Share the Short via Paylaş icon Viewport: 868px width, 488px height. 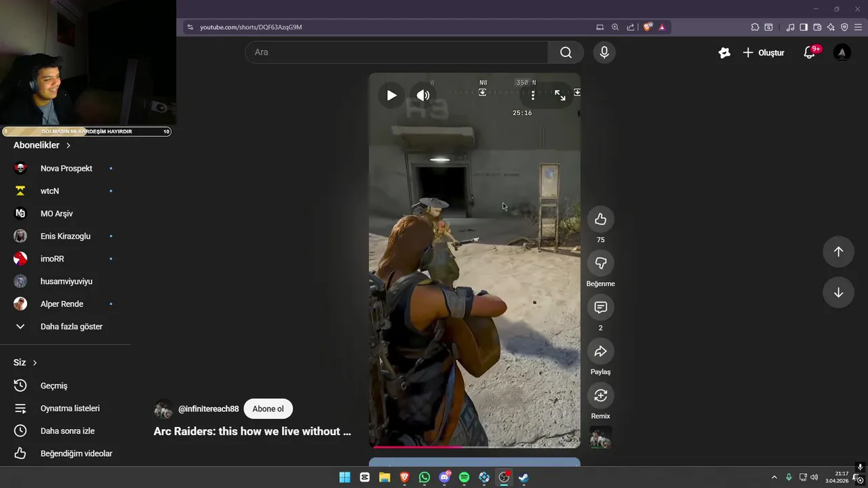tap(600, 351)
